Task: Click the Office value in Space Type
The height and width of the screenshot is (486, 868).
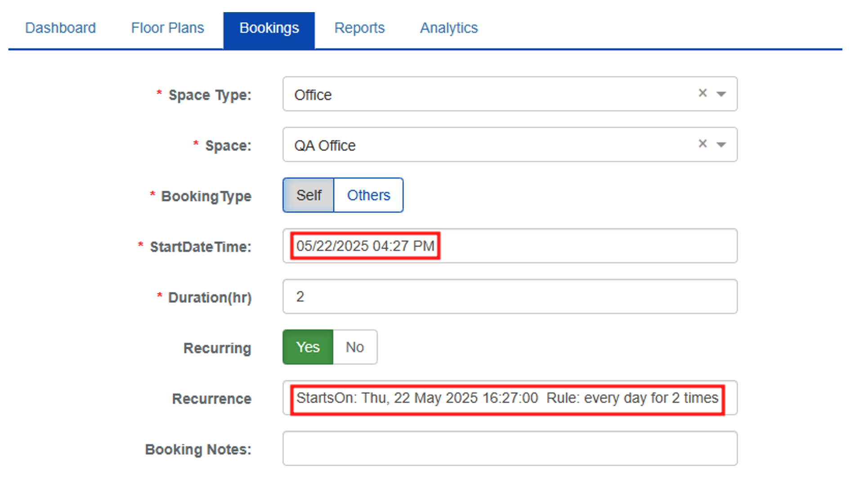Action: tap(313, 94)
